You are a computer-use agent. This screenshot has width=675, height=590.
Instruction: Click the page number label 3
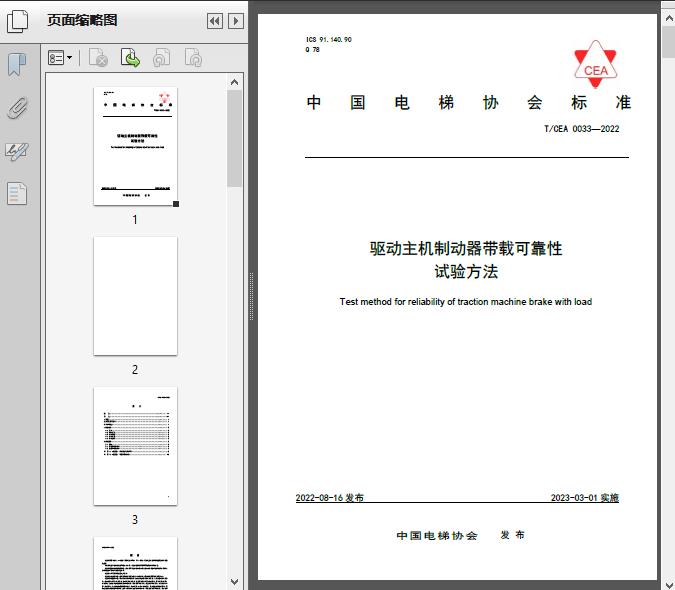point(135,519)
